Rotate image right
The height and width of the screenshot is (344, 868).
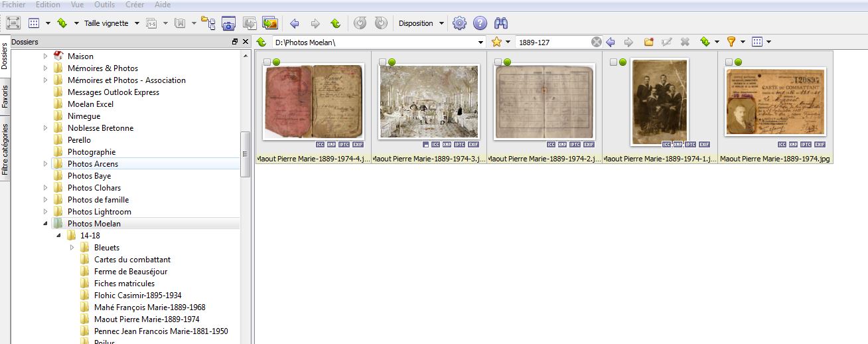click(380, 23)
